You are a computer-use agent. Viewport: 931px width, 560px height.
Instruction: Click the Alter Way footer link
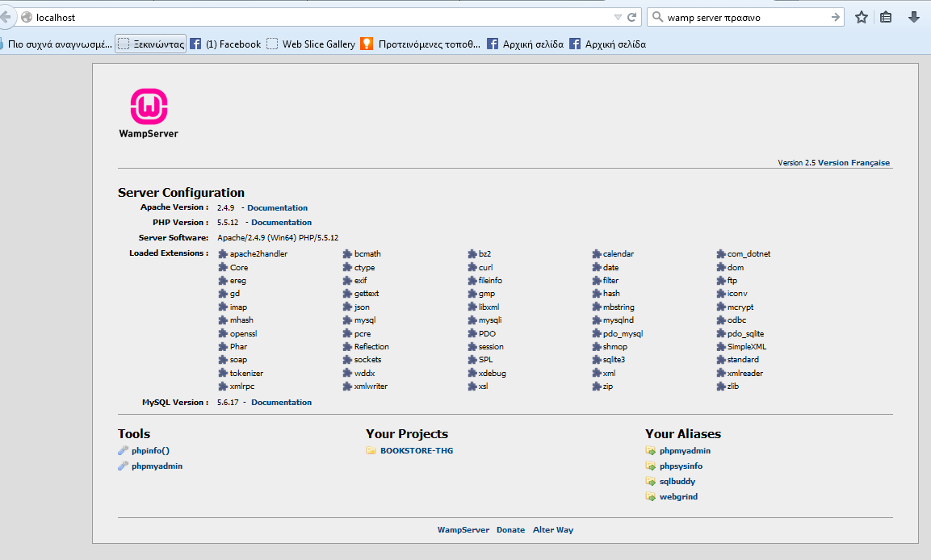(553, 530)
